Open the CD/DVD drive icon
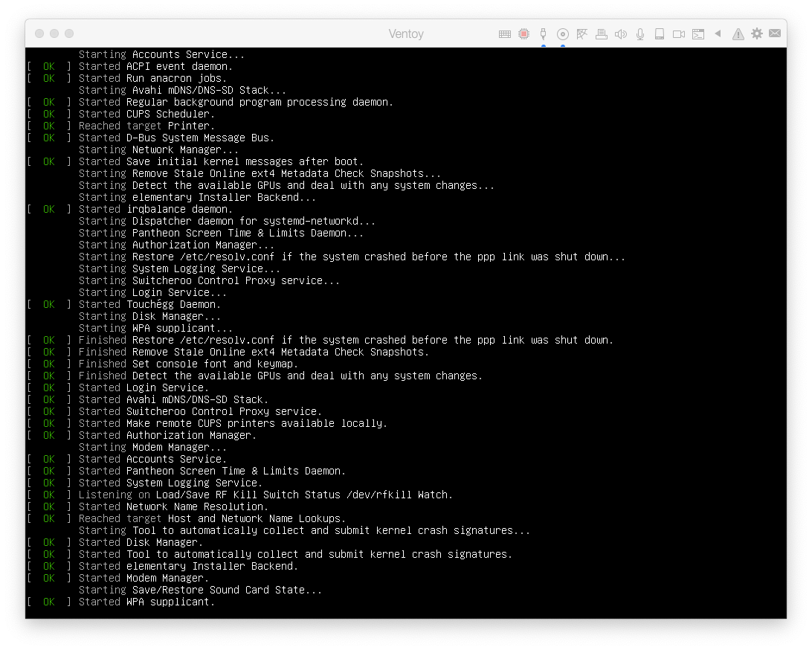The image size is (812, 650). 563,34
